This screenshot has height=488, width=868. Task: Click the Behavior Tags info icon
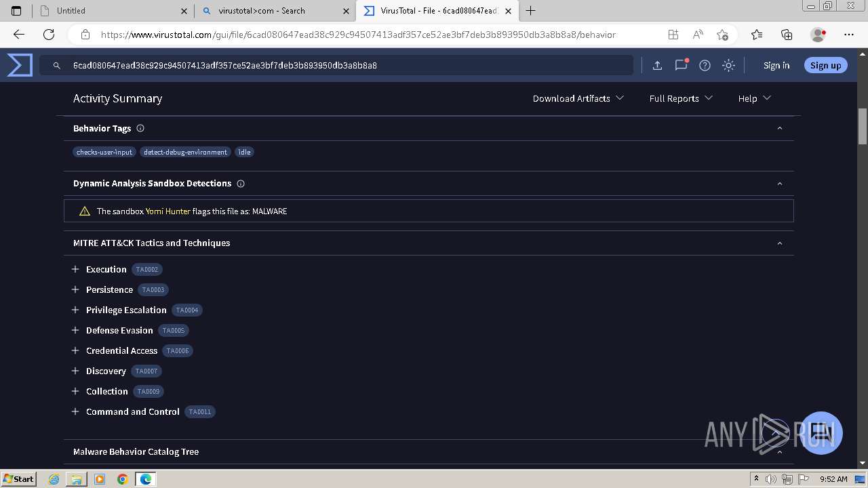[x=140, y=128]
